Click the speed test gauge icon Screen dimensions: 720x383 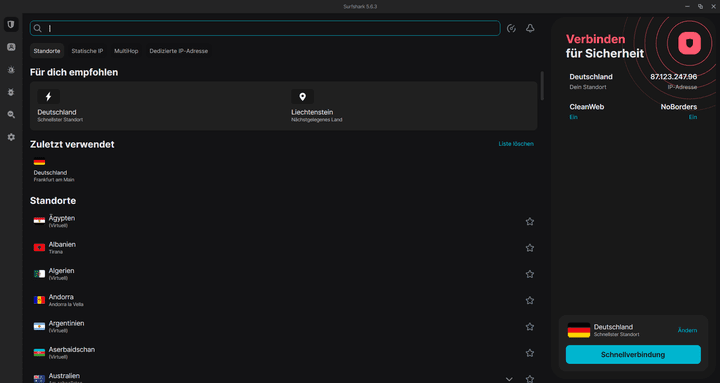pos(511,28)
